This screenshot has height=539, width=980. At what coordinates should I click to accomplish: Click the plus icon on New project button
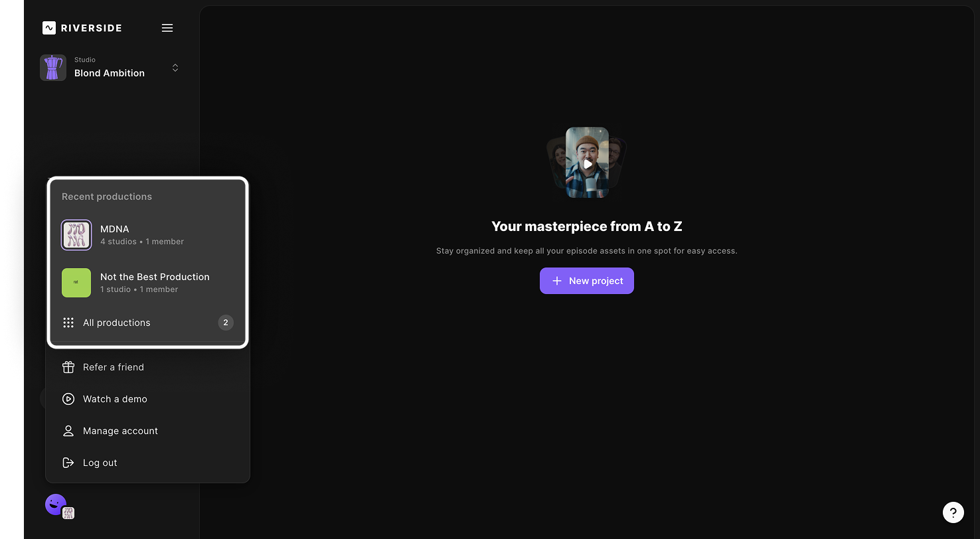(x=557, y=281)
